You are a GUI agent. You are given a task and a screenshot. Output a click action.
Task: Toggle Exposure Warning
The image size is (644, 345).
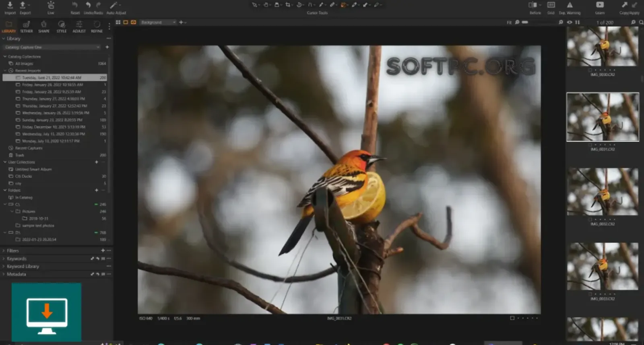pos(570,5)
